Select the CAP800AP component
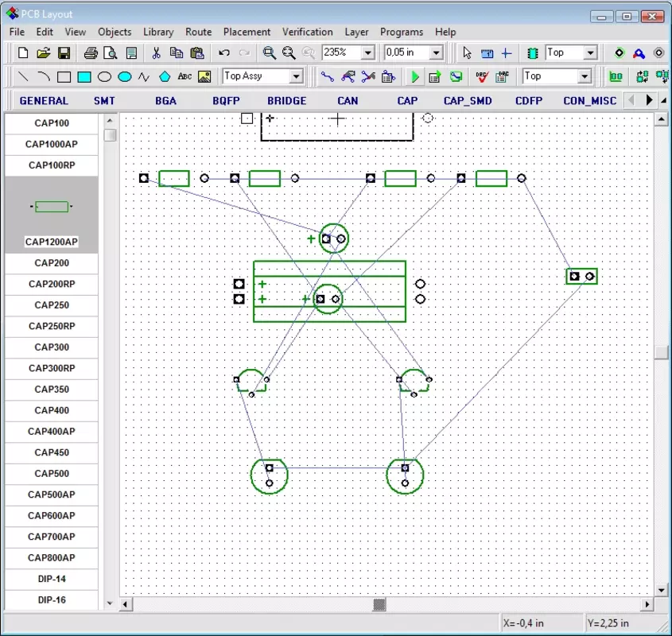 pyautogui.click(x=52, y=557)
